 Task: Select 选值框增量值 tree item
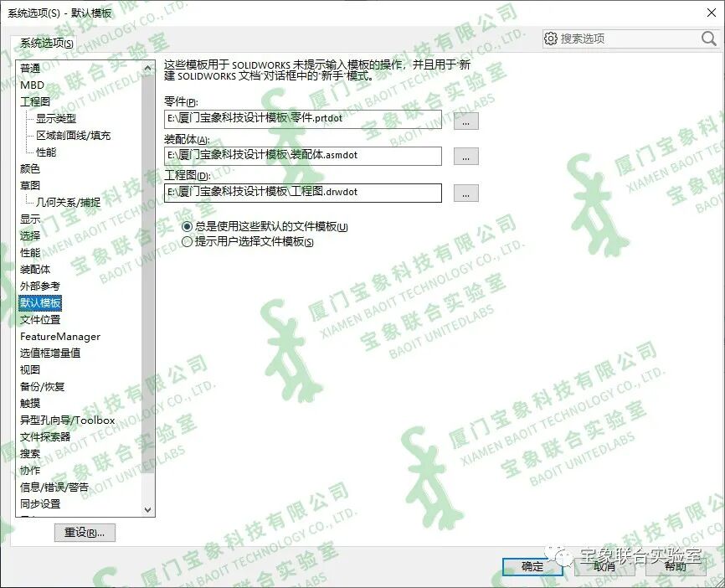click(x=50, y=353)
